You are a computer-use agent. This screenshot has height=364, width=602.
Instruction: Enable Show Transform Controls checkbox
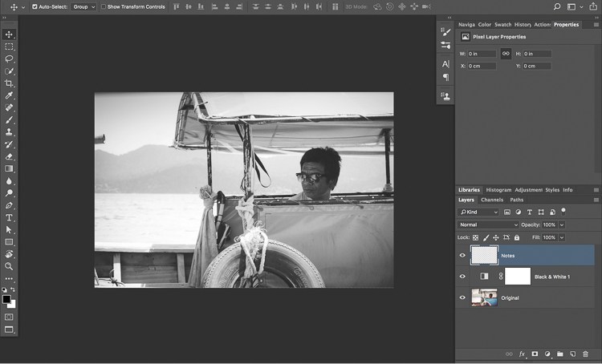click(104, 6)
